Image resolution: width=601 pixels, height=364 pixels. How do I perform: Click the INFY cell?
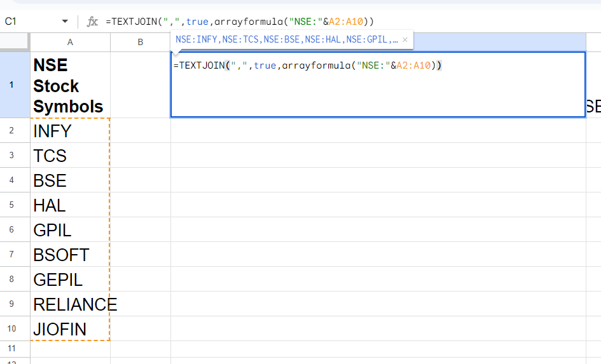coord(70,130)
